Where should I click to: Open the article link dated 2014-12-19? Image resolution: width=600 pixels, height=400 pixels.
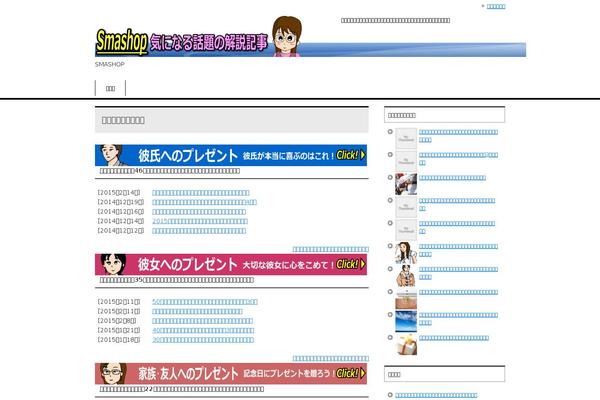pos(204,202)
